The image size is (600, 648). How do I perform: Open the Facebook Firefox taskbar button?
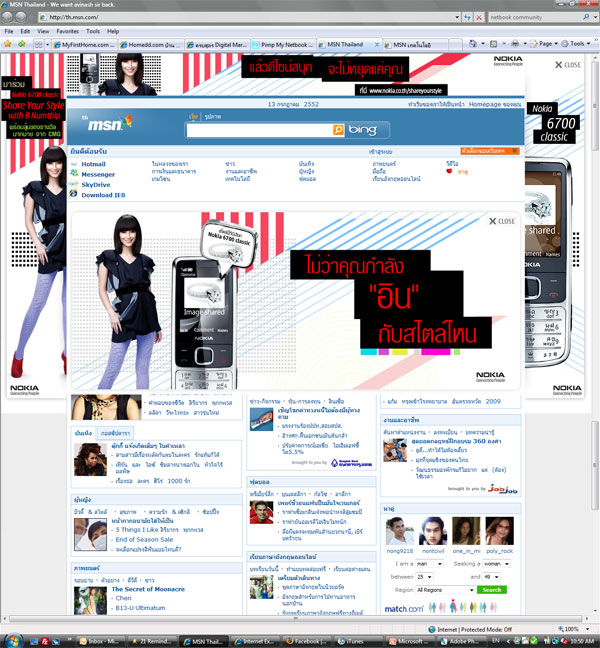(x=306, y=641)
